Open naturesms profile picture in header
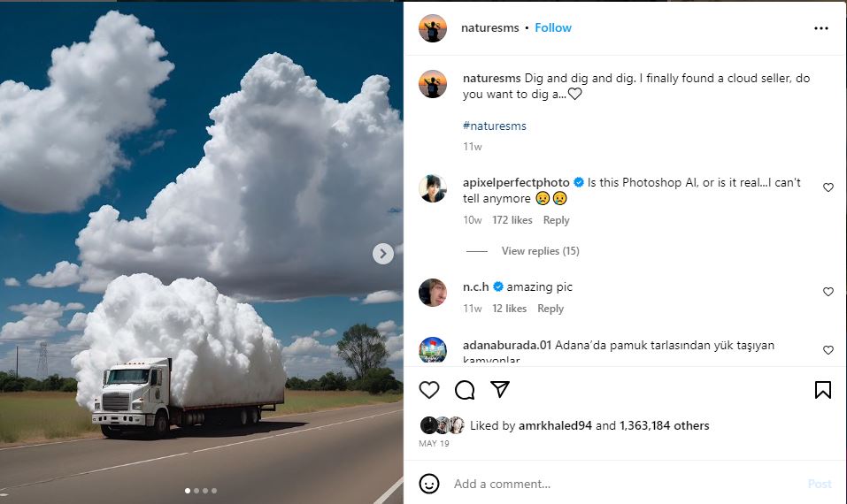Viewport: 847px width, 504px height. [x=433, y=28]
